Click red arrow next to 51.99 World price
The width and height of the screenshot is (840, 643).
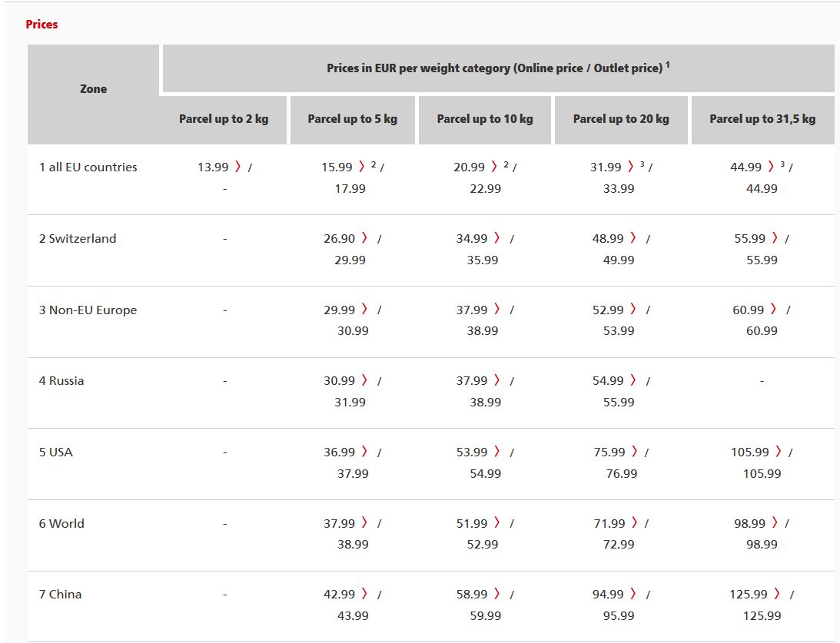tap(497, 522)
